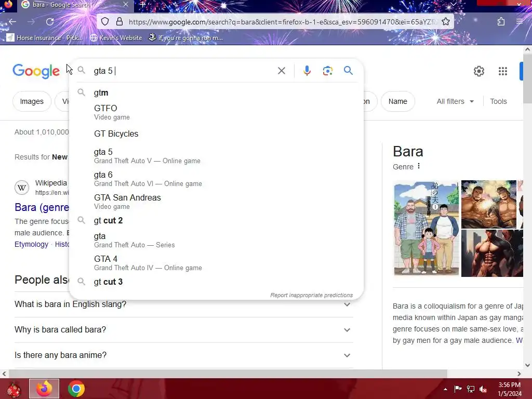Screen dimensions: 532x399
Task: Choose the gta 6 suggestion
Action: tap(216, 179)
